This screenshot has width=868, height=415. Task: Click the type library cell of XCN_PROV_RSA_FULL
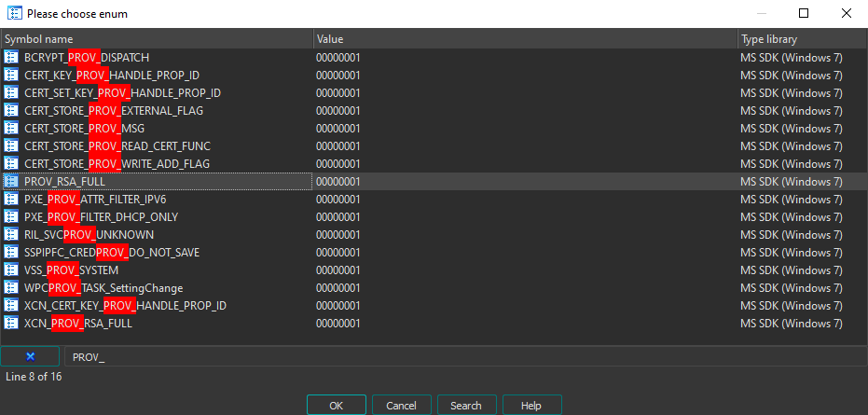(x=791, y=323)
